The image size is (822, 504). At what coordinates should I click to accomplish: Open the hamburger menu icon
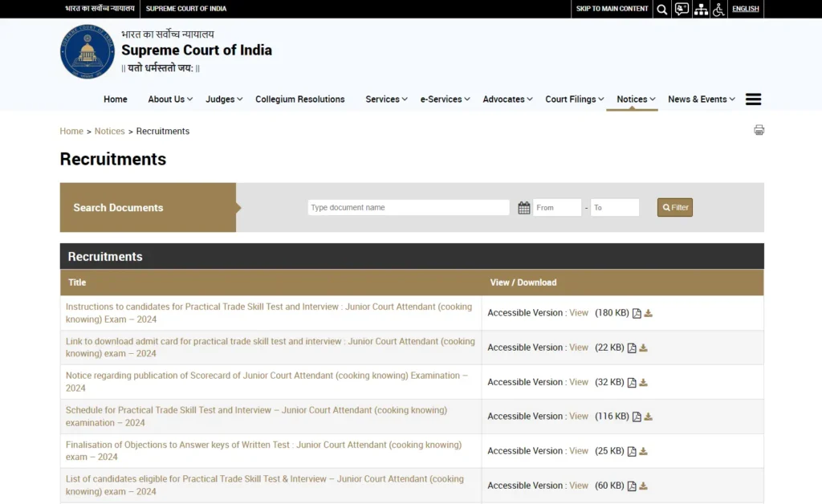753,100
